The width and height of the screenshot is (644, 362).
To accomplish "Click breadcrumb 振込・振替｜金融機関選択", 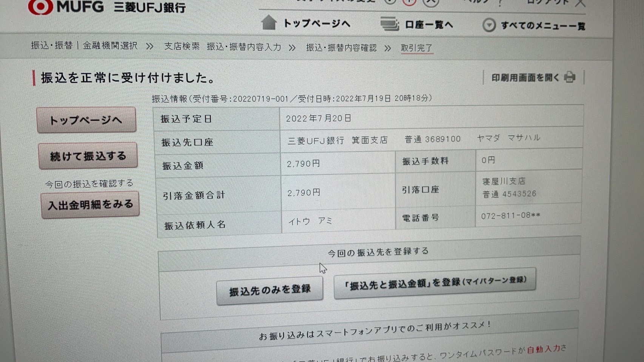I will (x=84, y=46).
